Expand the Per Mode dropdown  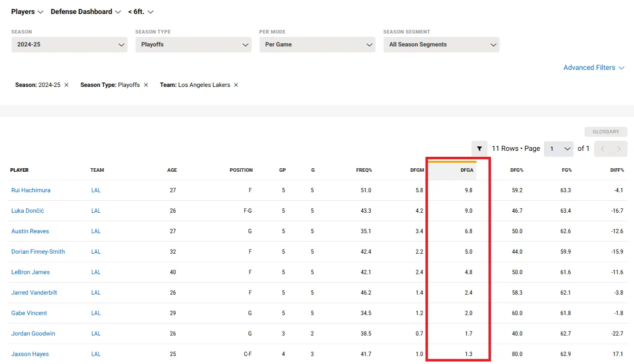317,44
